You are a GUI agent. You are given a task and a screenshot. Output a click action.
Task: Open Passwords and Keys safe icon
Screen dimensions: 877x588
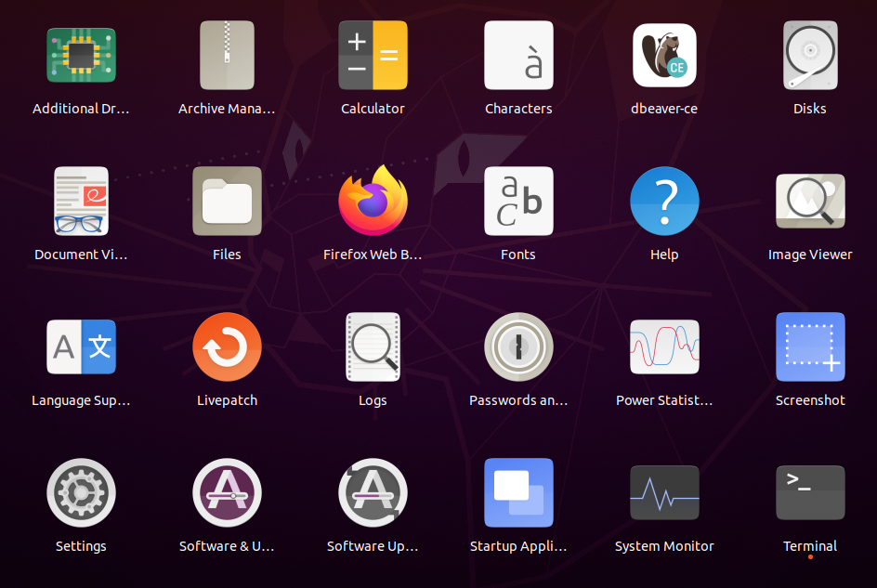[x=518, y=346]
